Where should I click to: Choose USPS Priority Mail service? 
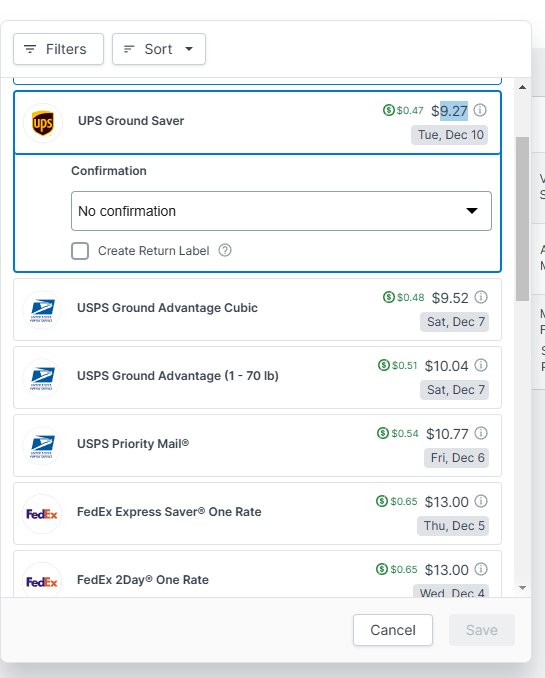tap(257, 445)
